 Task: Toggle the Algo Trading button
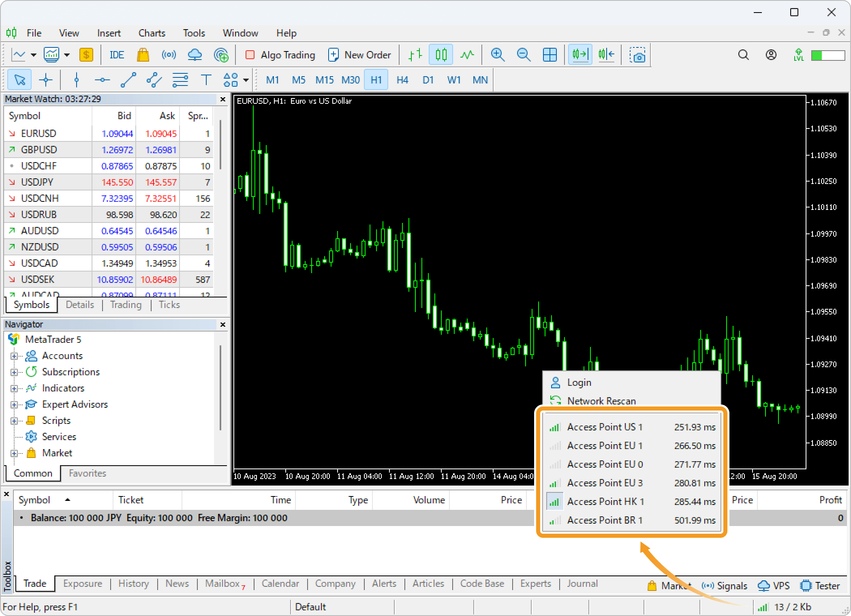coord(280,55)
